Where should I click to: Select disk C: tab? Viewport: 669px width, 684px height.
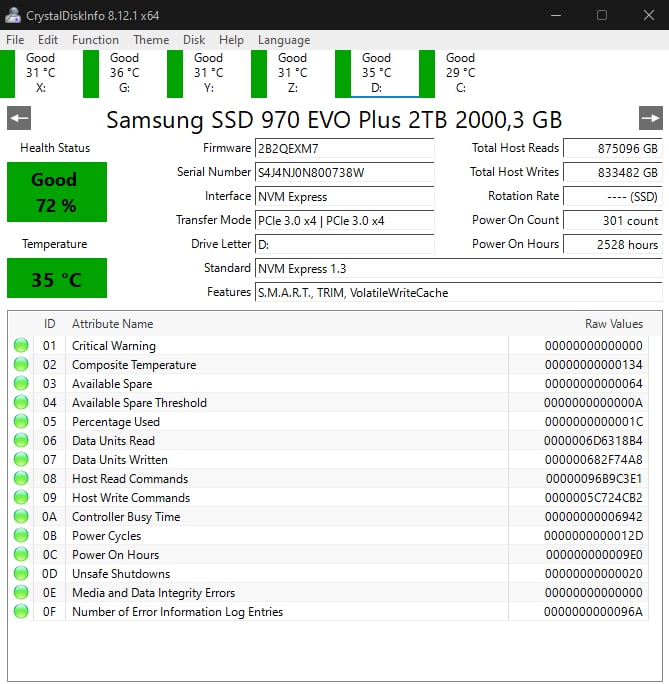click(x=461, y=73)
